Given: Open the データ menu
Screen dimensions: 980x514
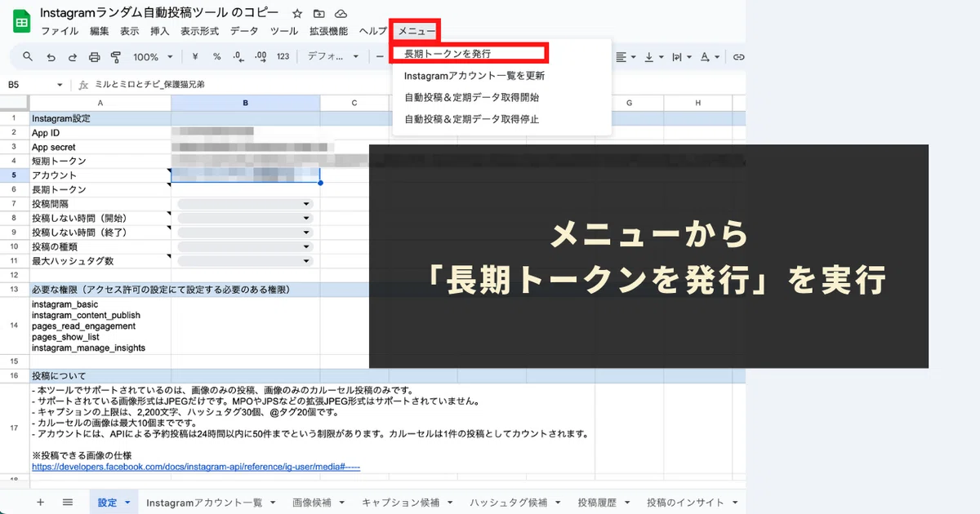Looking at the screenshot, I should [x=244, y=31].
